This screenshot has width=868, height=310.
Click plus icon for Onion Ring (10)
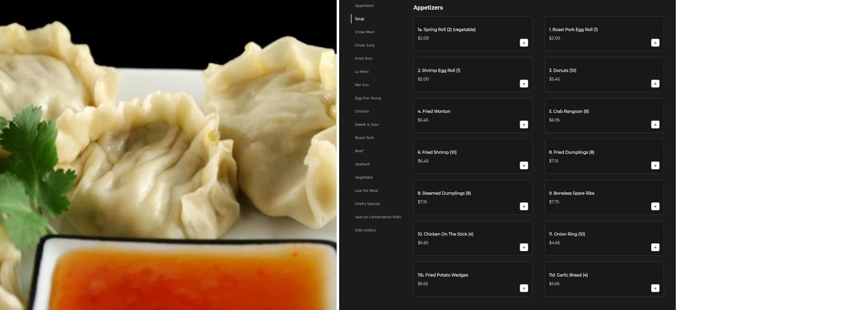[655, 247]
